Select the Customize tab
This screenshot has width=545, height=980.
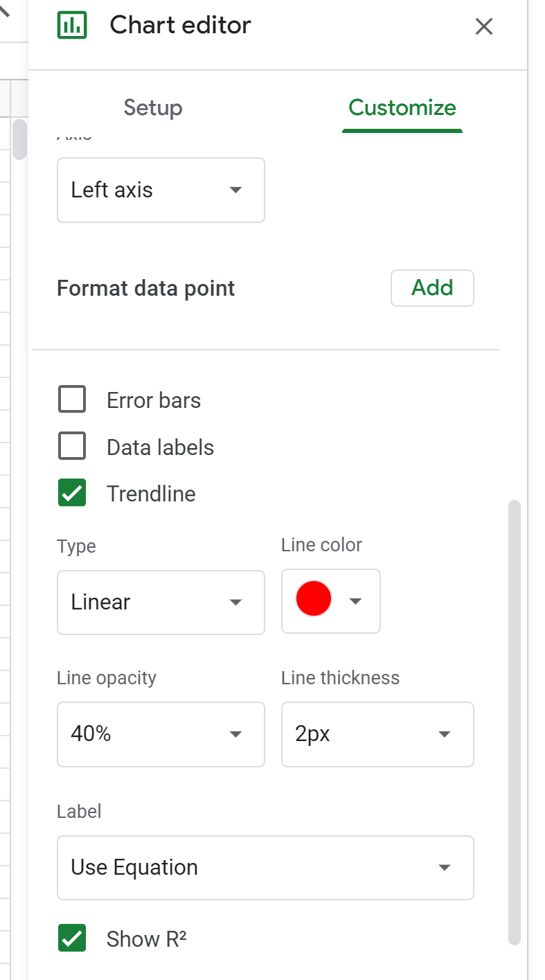coord(402,108)
